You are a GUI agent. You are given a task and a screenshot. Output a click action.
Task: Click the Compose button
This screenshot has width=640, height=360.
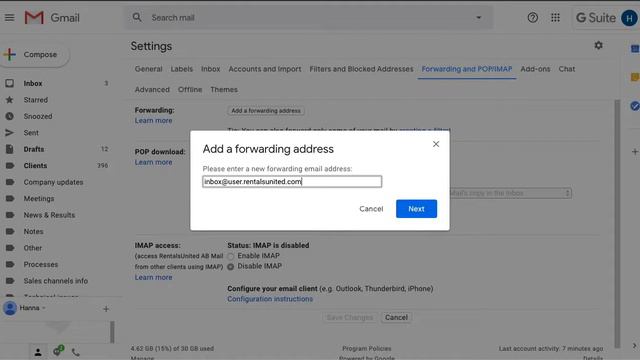(35, 54)
